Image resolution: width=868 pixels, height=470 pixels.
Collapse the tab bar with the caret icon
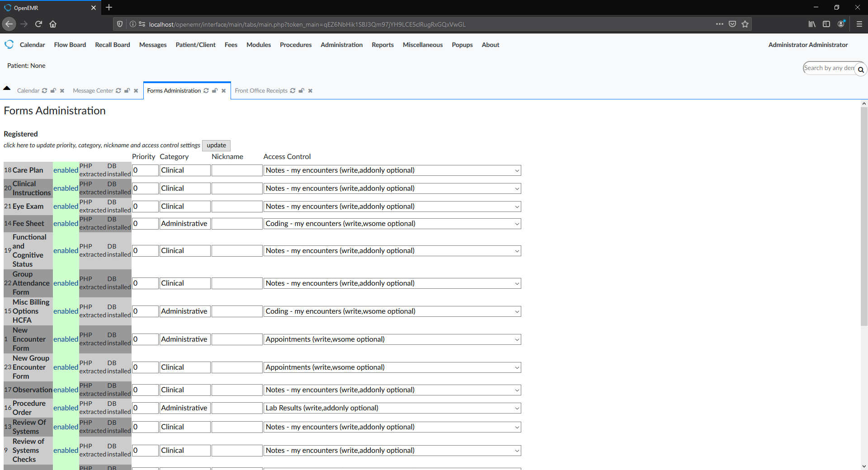tap(7, 87)
